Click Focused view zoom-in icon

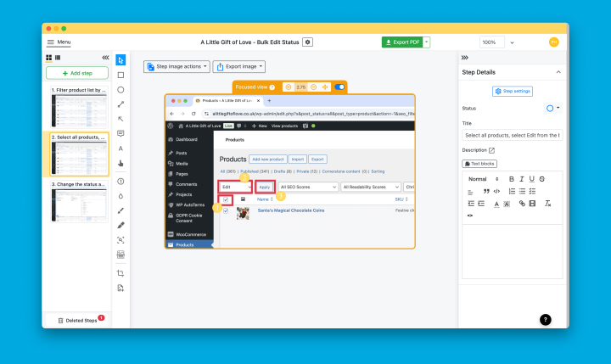click(289, 87)
